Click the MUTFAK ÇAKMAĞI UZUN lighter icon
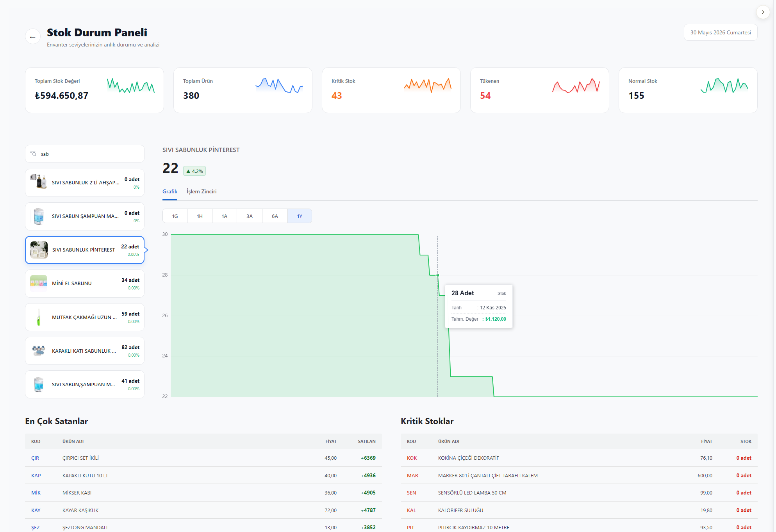 point(39,317)
